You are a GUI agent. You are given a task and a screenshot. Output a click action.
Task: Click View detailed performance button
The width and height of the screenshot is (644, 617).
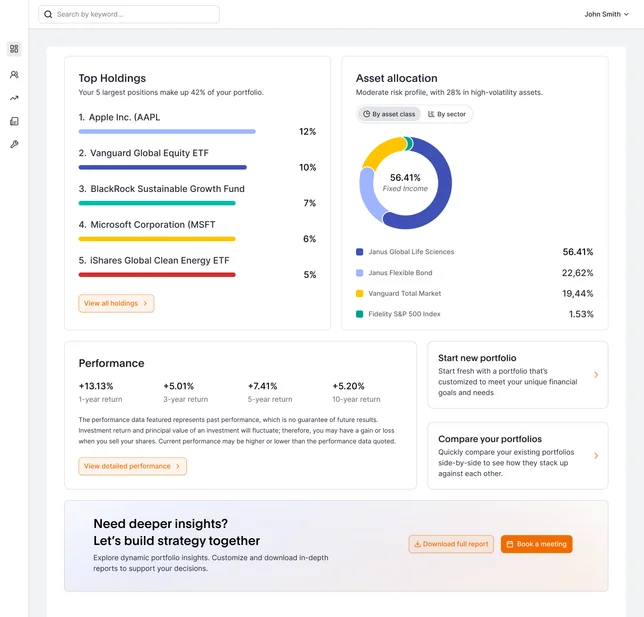click(x=132, y=466)
